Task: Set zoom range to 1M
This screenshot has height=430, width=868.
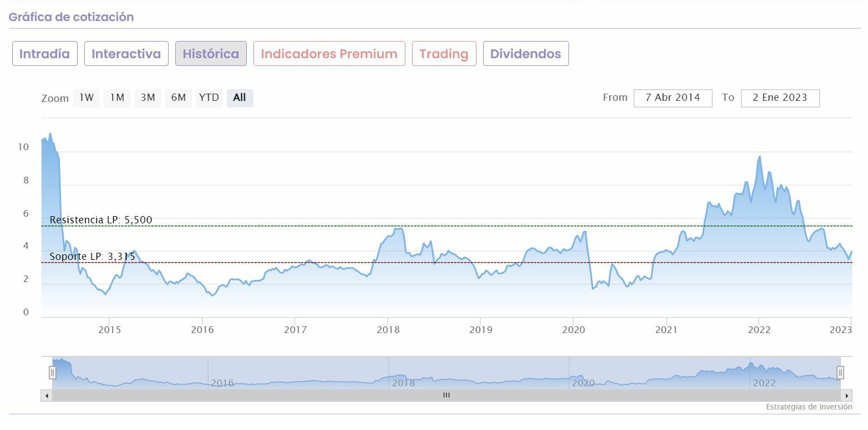Action: tap(117, 98)
